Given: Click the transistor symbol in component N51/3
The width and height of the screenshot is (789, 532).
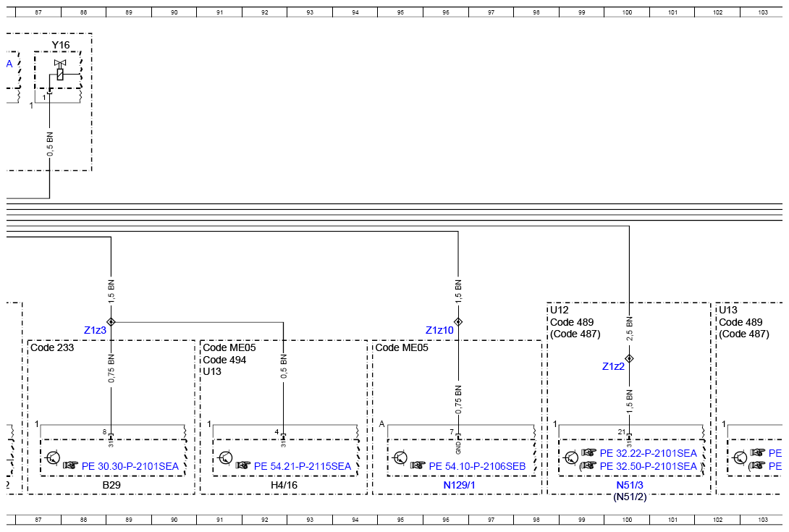Looking at the screenshot, I should [571, 457].
